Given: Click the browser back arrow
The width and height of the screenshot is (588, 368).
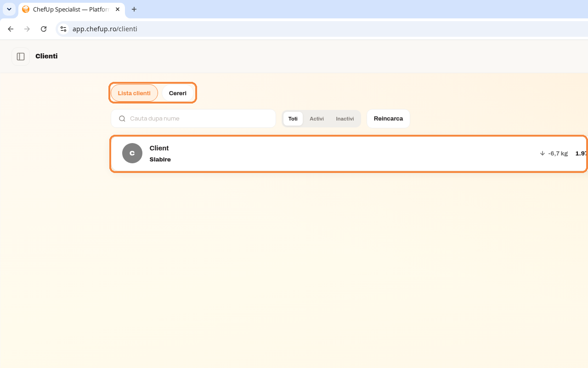Looking at the screenshot, I should coord(11,29).
